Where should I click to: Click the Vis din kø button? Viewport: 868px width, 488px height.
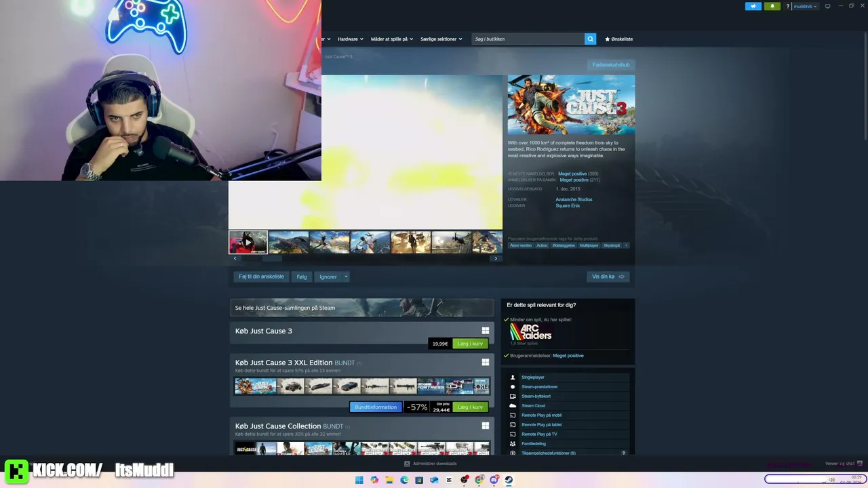tap(608, 277)
